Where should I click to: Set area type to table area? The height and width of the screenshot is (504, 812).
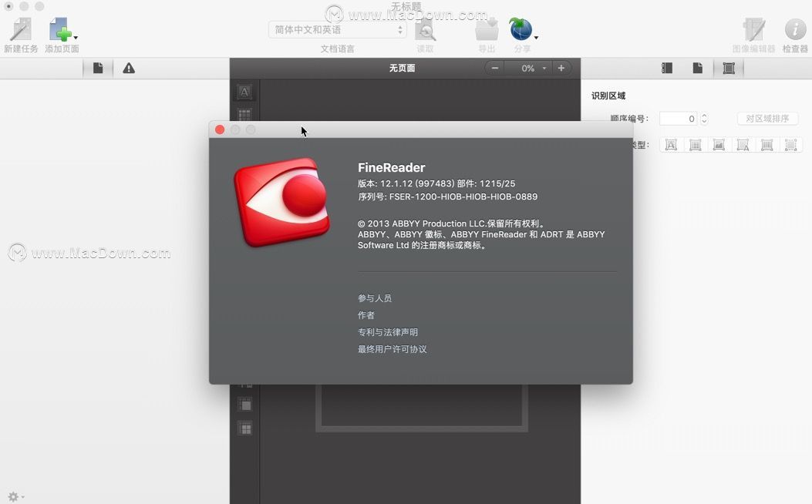point(695,145)
